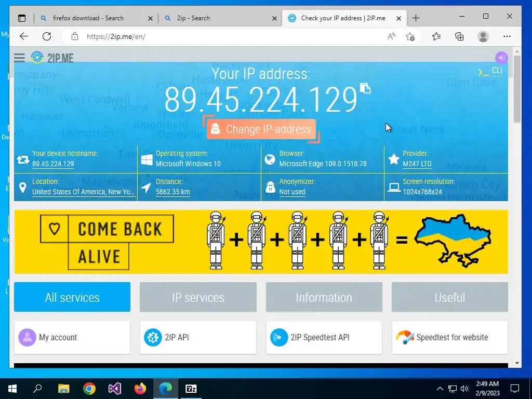Open the browser profile icon
Image resolution: width=532 pixels, height=399 pixels.
[x=483, y=36]
